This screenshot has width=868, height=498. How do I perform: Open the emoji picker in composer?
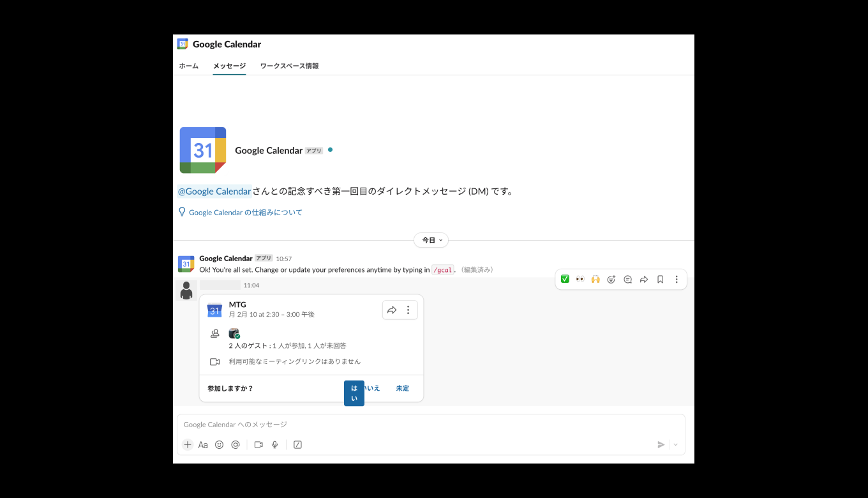[219, 445]
